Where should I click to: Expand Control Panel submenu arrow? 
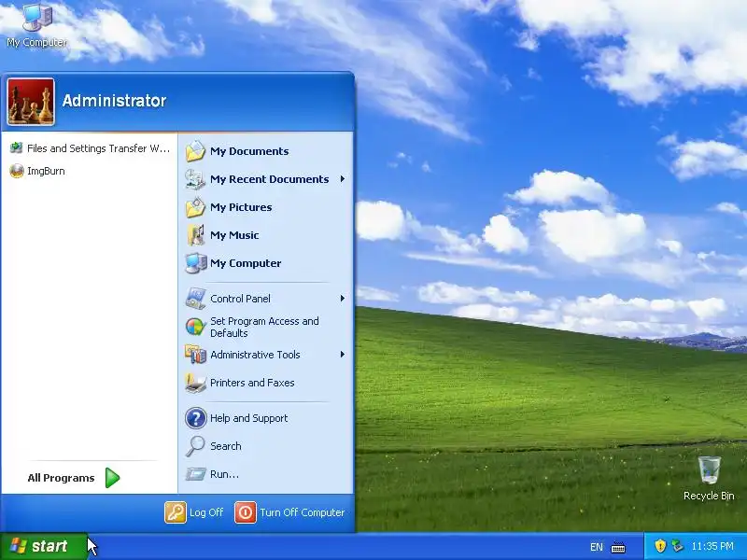[x=342, y=299]
